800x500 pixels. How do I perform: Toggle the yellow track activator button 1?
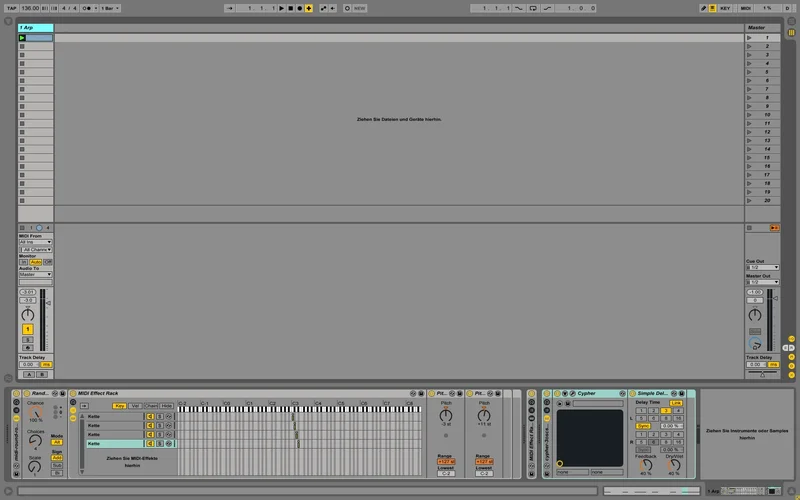tap(28, 329)
